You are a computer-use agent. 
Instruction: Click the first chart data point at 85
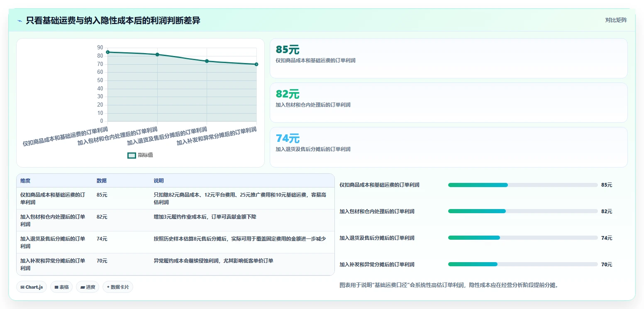(x=108, y=52)
